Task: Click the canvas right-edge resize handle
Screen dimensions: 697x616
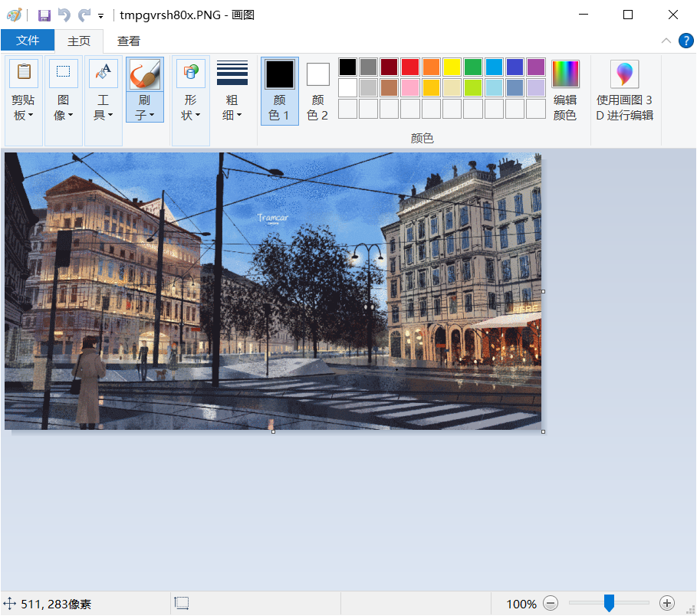Action: click(x=543, y=292)
